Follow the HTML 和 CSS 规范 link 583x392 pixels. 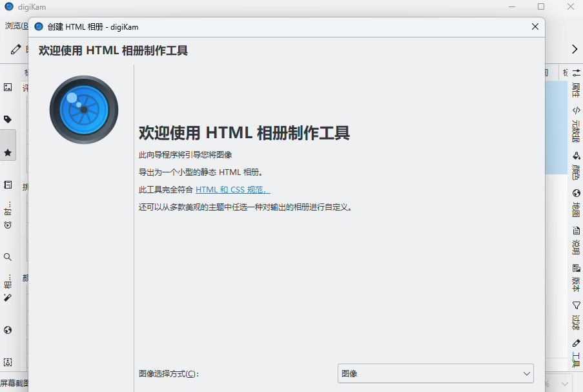[232, 190]
